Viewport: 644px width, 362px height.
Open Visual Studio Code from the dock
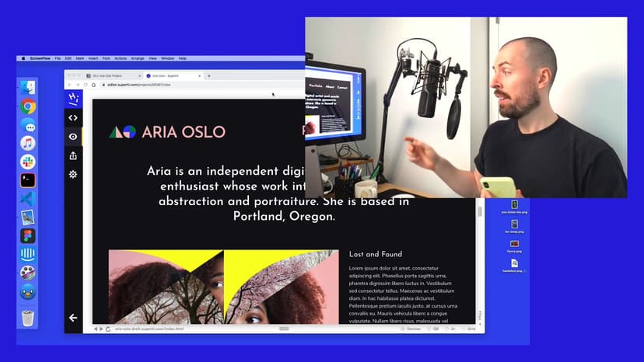tap(28, 199)
